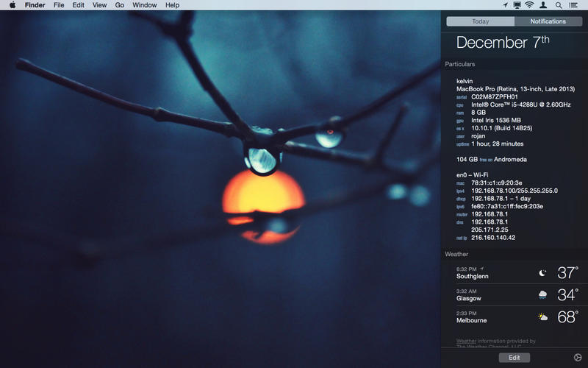The width and height of the screenshot is (588, 368).
Task: Open the Edit menu
Action: point(78,5)
